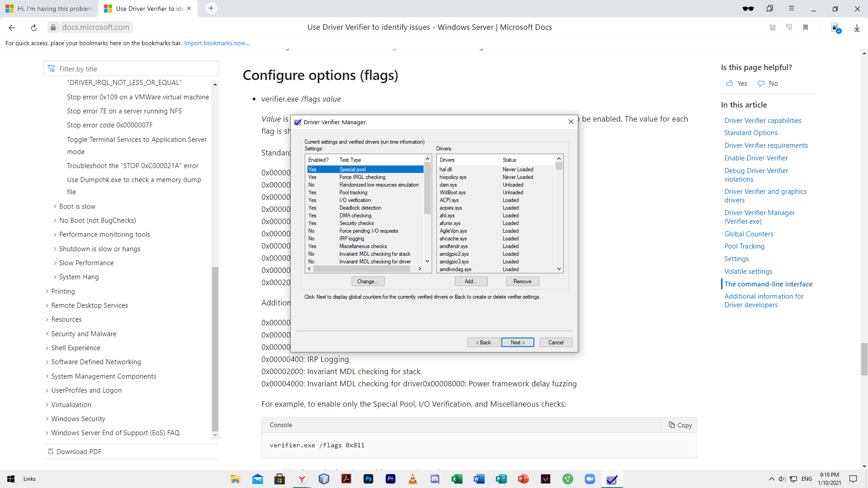Launch Mail from taskbar
This screenshot has height=488, width=868.
[x=258, y=479]
